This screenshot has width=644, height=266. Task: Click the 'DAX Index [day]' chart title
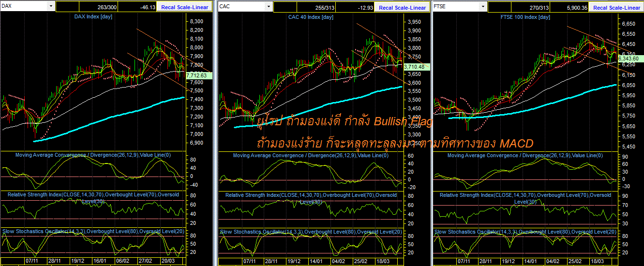pyautogui.click(x=93, y=17)
